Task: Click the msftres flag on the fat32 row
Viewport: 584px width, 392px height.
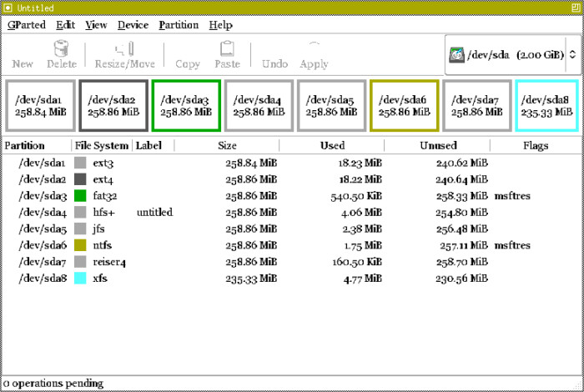Action: click(512, 196)
